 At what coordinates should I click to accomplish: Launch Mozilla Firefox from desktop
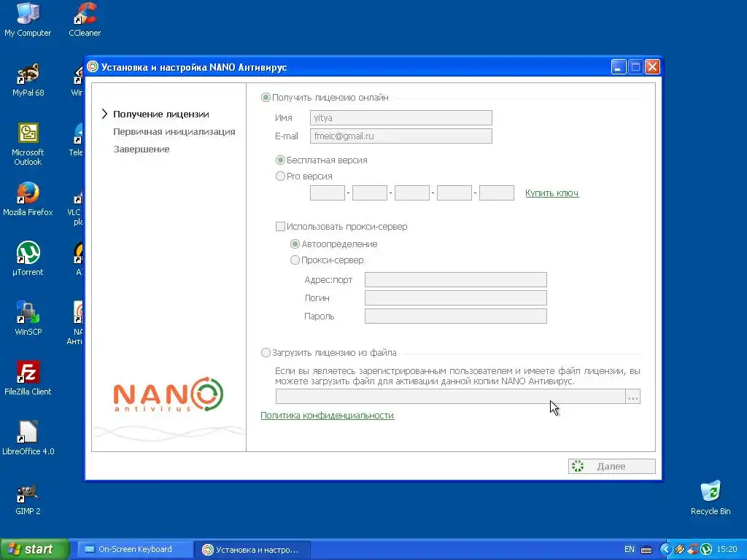[x=28, y=198]
